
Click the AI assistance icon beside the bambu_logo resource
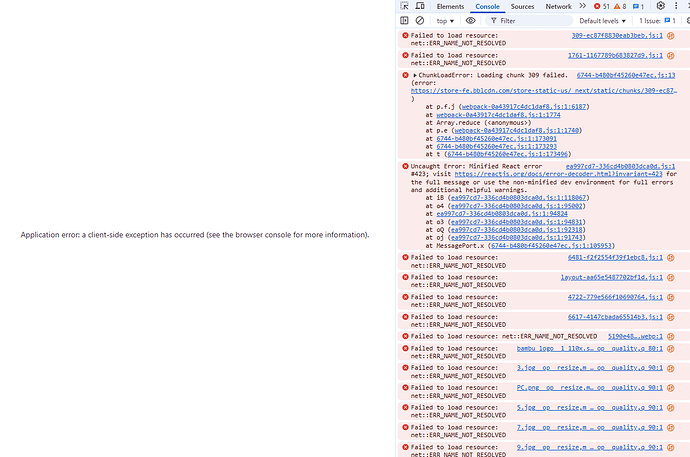coord(671,348)
